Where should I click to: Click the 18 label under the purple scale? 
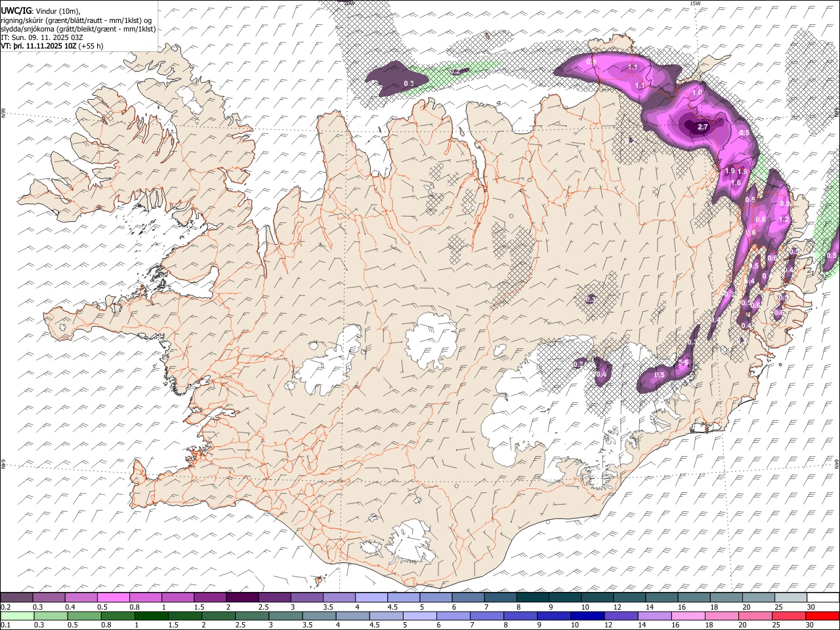tap(715, 606)
